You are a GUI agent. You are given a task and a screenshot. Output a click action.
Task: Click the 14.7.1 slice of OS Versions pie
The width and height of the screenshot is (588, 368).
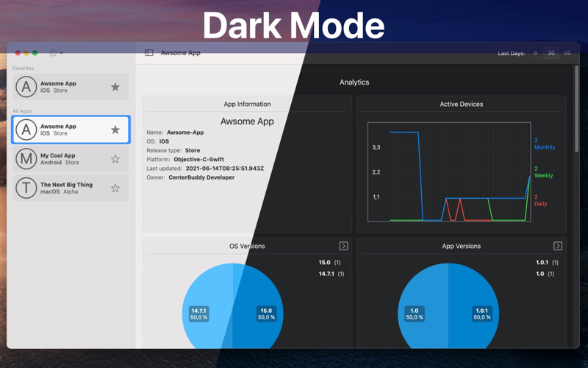[207, 308]
